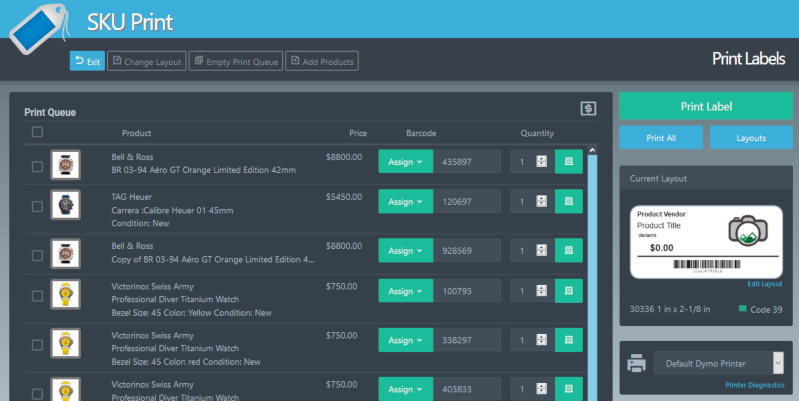Viewport: 799px width, 401px height.
Task: Click green label icon for barcode 928569 row
Action: pyautogui.click(x=569, y=250)
